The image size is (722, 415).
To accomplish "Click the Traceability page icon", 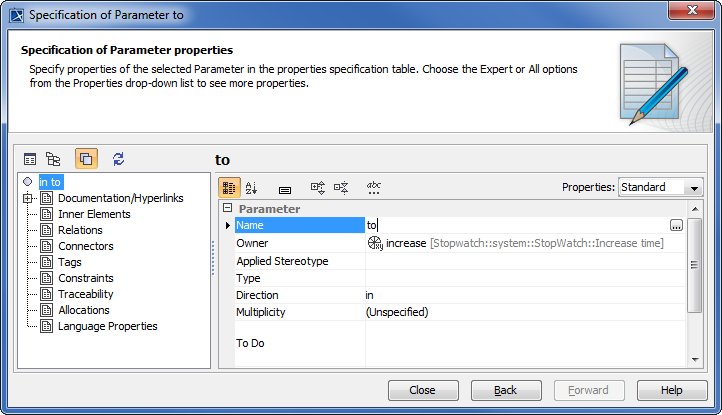I will tap(46, 294).
